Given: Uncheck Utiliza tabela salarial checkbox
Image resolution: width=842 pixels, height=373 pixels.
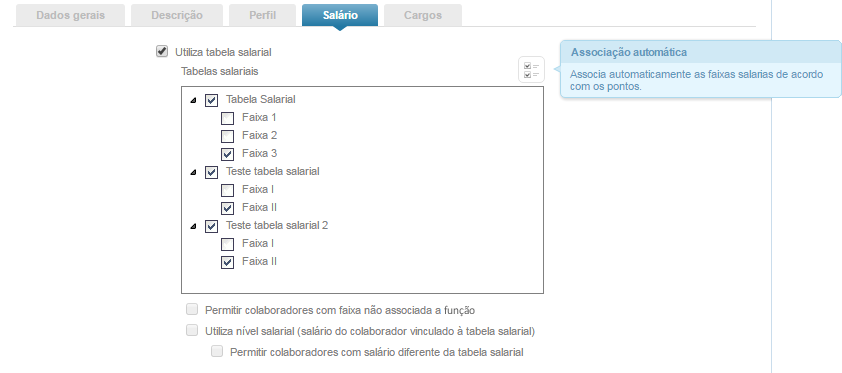Looking at the screenshot, I should point(161,52).
